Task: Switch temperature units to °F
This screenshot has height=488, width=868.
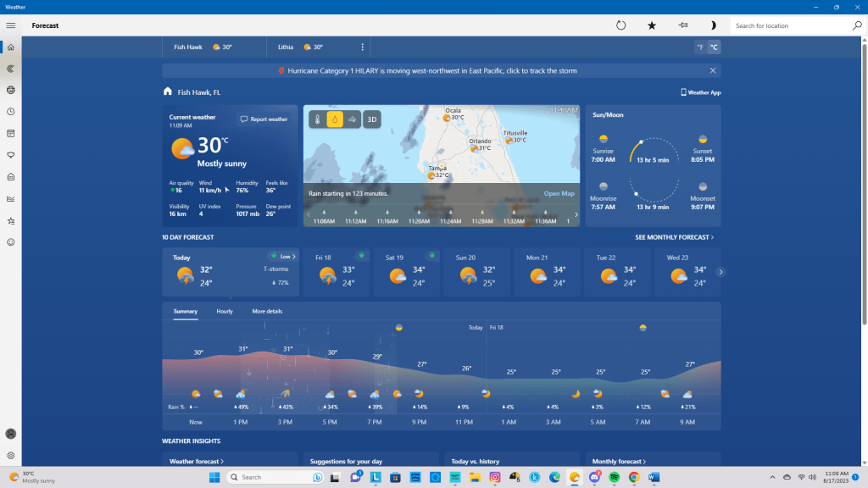Action: click(x=700, y=47)
